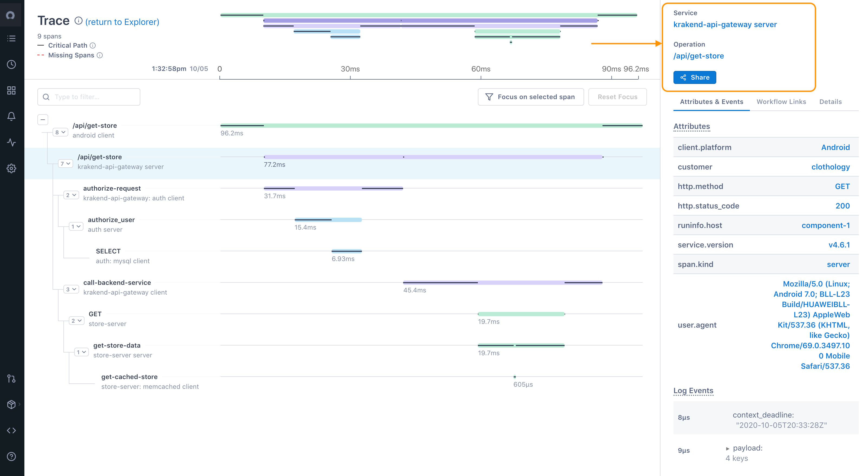This screenshot has width=868, height=476.
Task: Collapse the call-backend-service span's 3 children
Action: click(71, 289)
